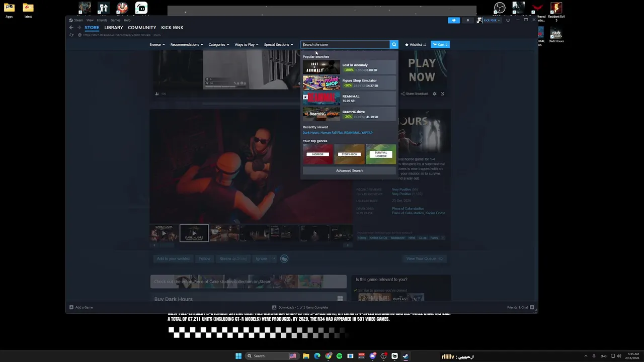Open the kick i6nk account dropdown

pyautogui.click(x=489, y=20)
